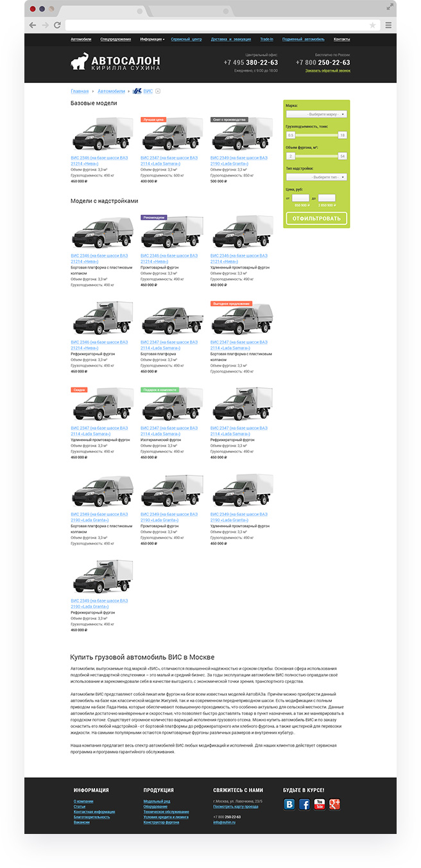Open the Тип надстройки dropdown
The image size is (421, 868).
tap(316, 177)
